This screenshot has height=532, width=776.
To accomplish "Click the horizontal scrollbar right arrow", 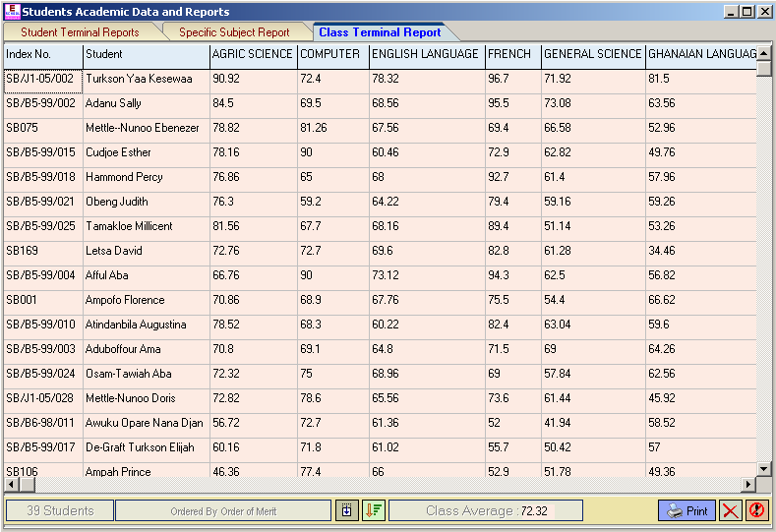I will click(748, 485).
